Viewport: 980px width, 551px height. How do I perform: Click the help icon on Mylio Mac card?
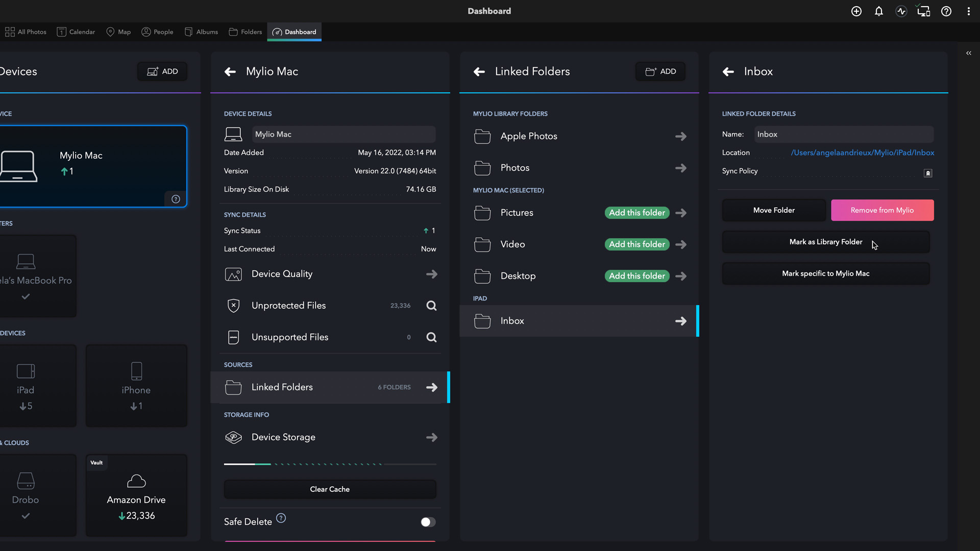[x=176, y=199]
